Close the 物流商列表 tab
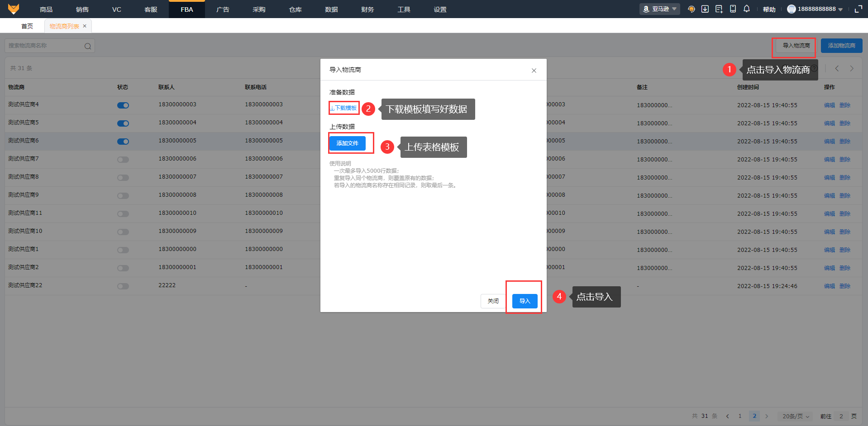868x426 pixels. [85, 26]
